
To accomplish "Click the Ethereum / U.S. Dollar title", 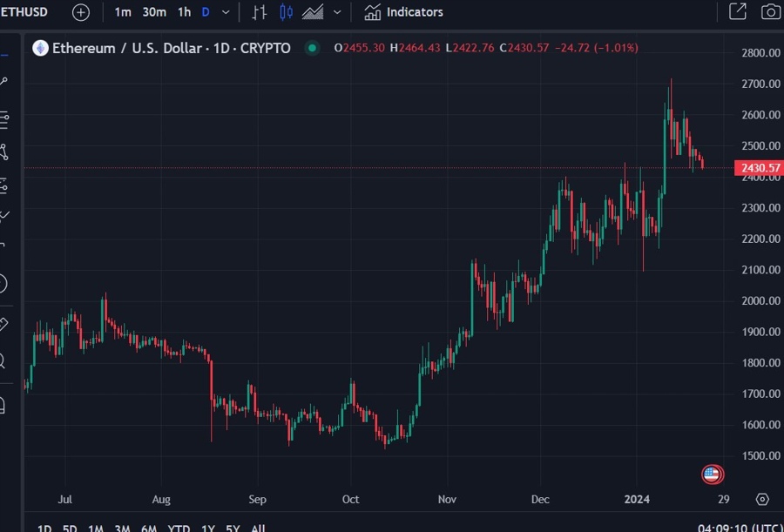I will pos(172,48).
